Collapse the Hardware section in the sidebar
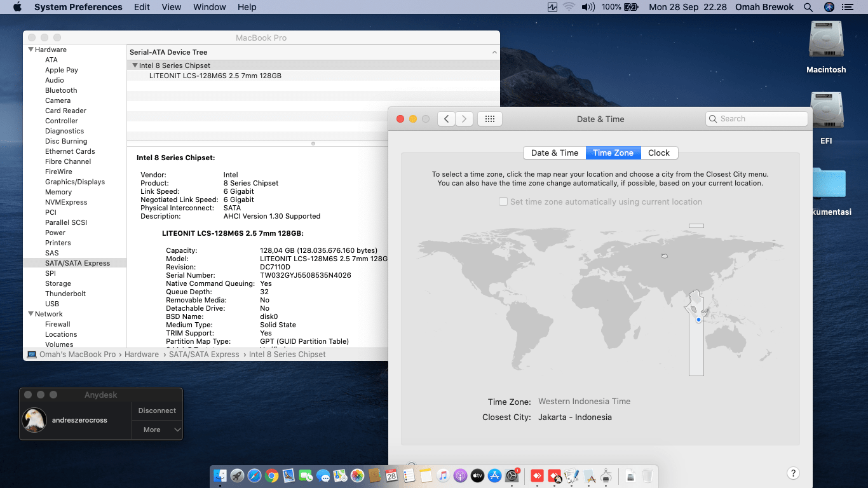Viewport: 868px width, 488px height. click(30, 49)
